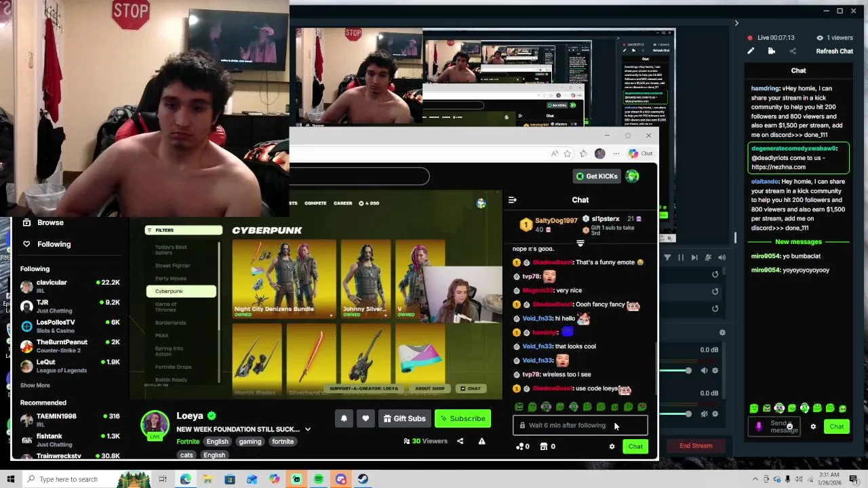This screenshot has height=488, width=868.
Task: Click the Kick chat message input field
Action: coord(580,426)
